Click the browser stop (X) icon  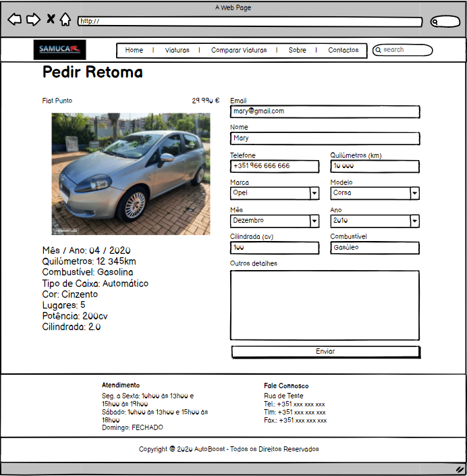[x=51, y=20]
